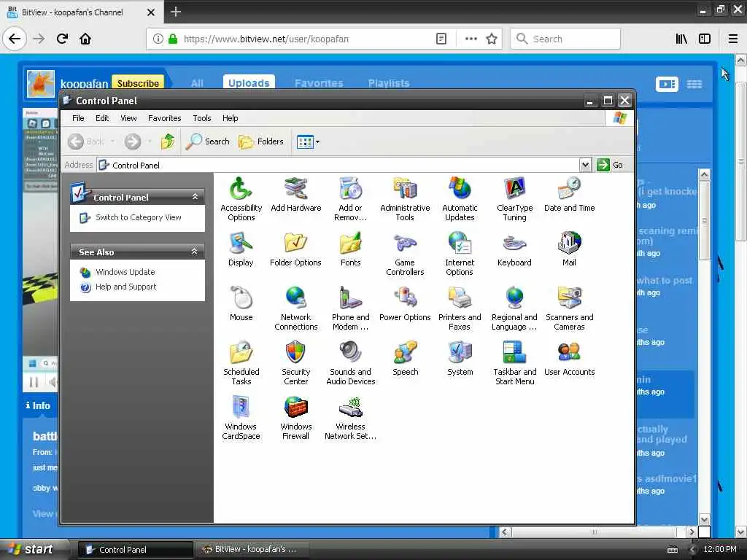
Task: Click the Windows Update link
Action: pos(125,272)
